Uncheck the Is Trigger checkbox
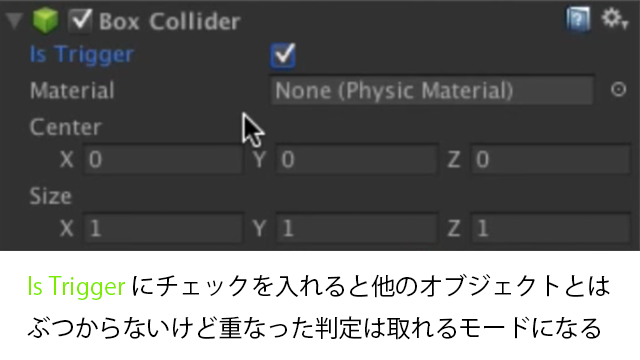Image resolution: width=640 pixels, height=360 pixels. click(282, 55)
